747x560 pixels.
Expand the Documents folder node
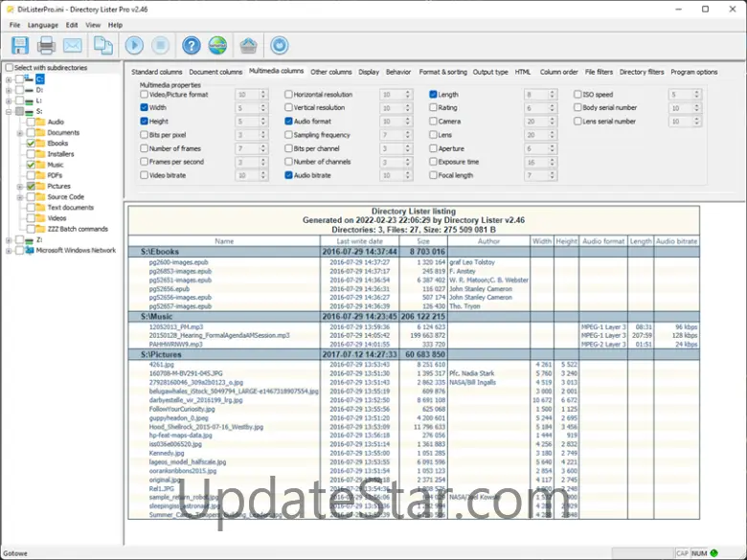point(20,133)
